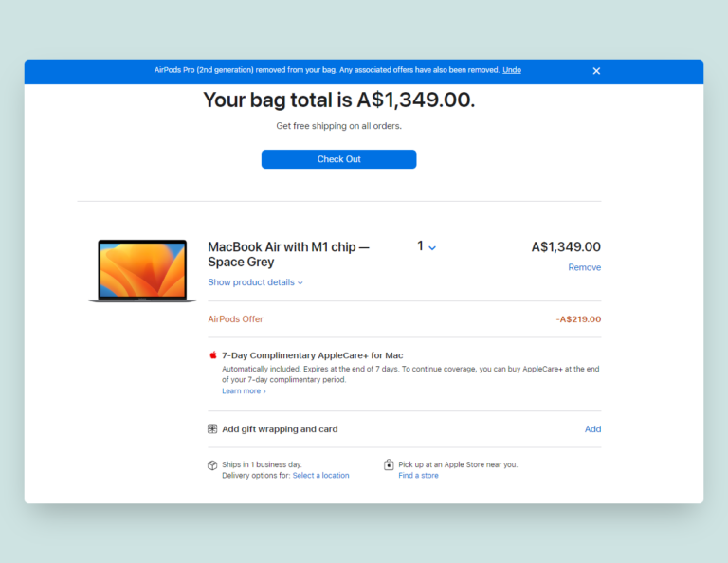Click the shipping box icon
This screenshot has width=728, height=563.
[212, 465]
